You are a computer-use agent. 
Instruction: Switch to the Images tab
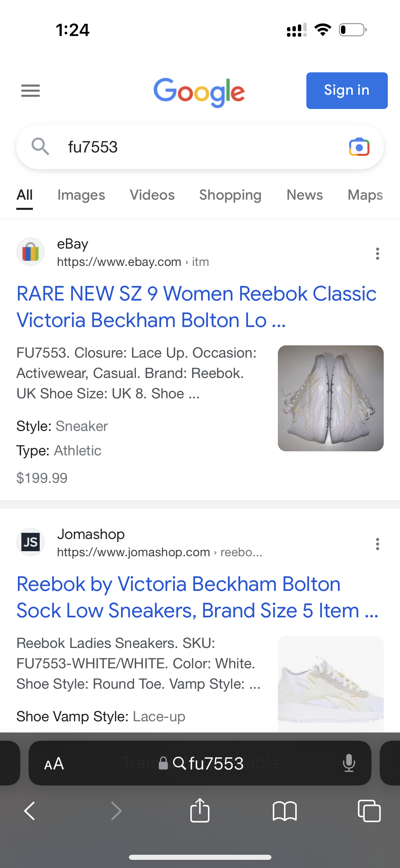[x=81, y=195]
